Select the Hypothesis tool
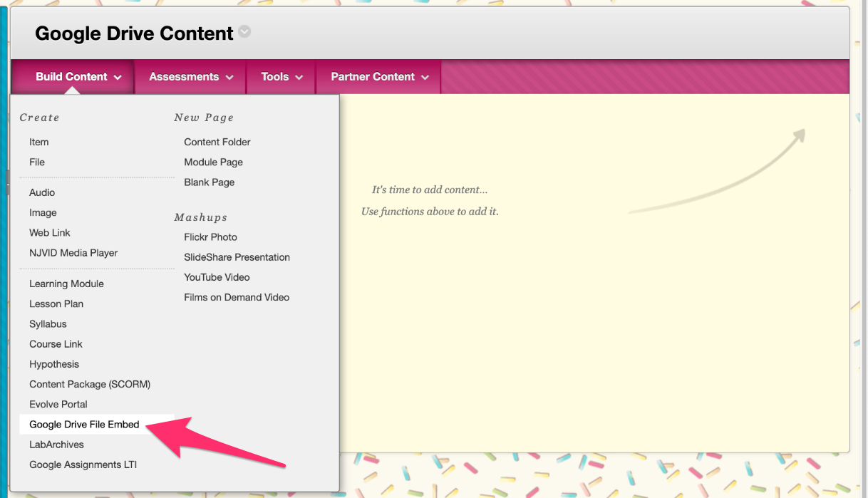 [54, 363]
